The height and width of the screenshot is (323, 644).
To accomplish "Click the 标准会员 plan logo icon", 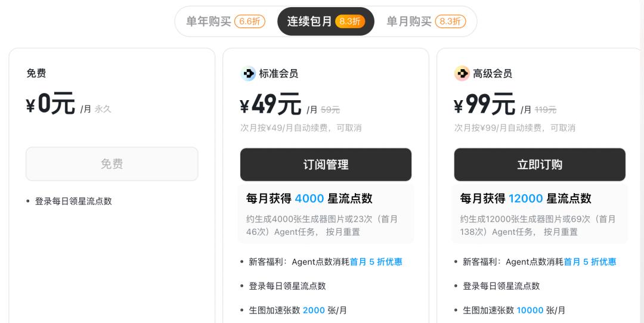I will click(x=248, y=73).
